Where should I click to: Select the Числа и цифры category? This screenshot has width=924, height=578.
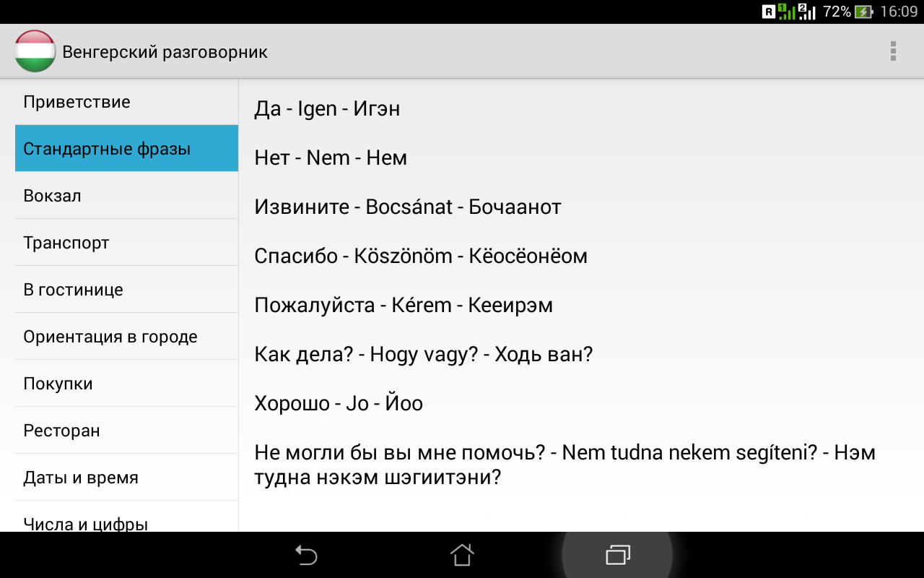click(126, 517)
